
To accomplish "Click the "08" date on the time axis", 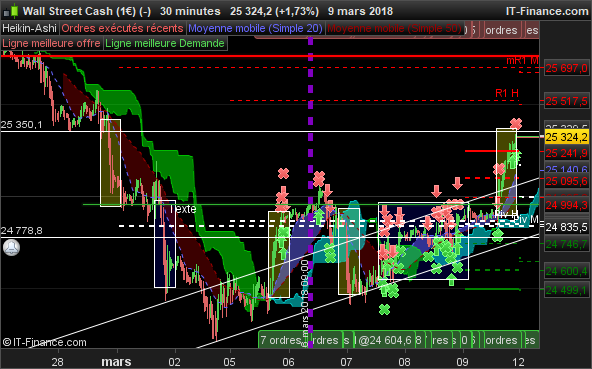I will pos(404,362).
